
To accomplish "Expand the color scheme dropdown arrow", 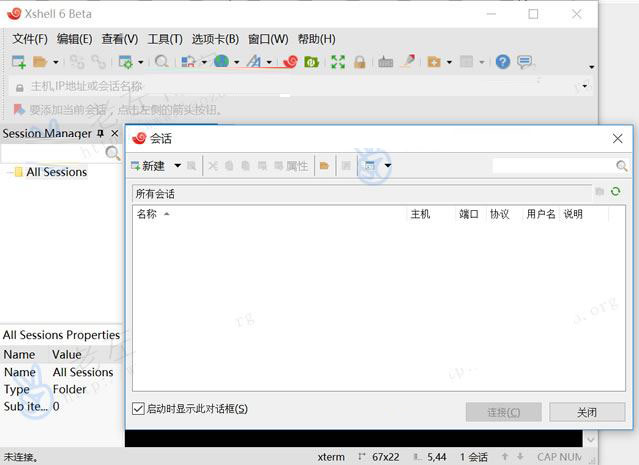I will click(x=204, y=62).
